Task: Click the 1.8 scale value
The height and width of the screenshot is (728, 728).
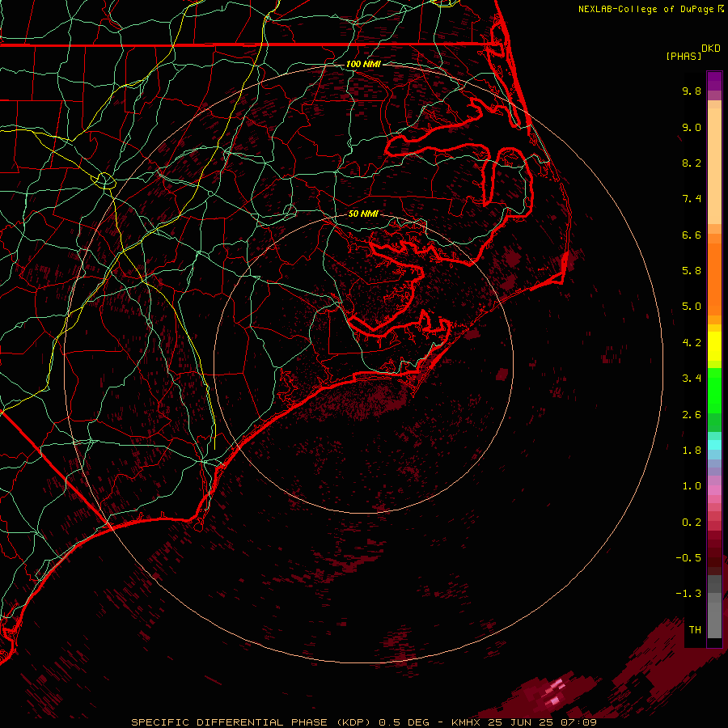Action: 692,451
